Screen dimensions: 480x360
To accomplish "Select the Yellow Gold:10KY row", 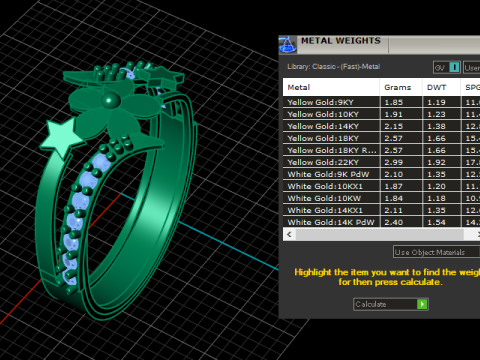I will click(381, 114).
